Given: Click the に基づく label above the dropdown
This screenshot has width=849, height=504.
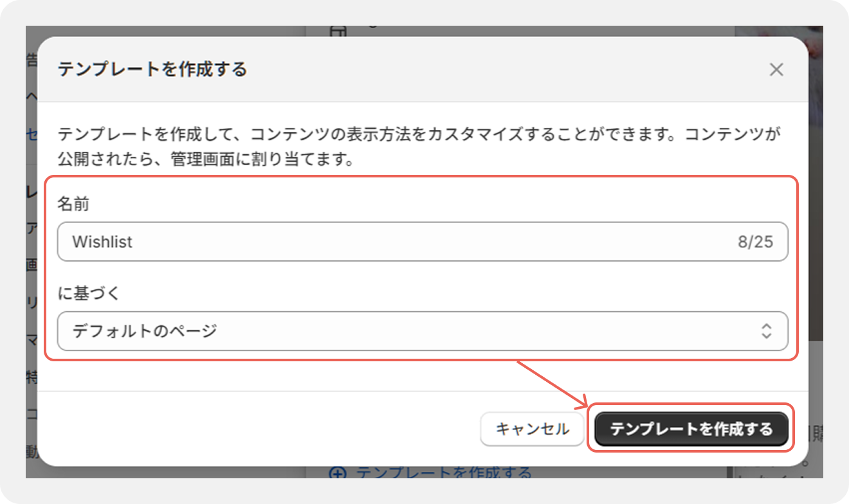Looking at the screenshot, I should pos(89,294).
